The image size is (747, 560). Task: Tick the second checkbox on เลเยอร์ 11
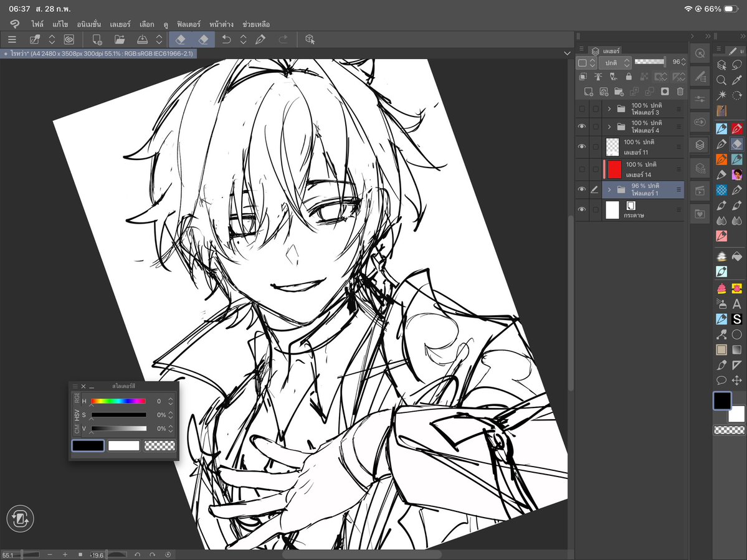pos(596,146)
